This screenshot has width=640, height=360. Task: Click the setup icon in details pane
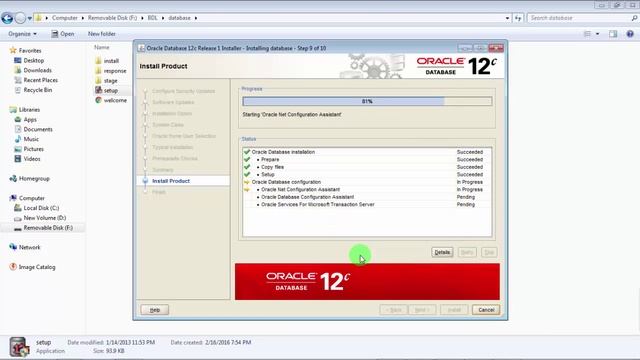19,347
